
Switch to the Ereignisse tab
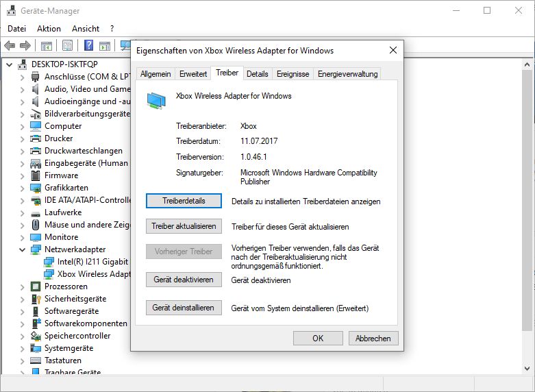pos(293,74)
